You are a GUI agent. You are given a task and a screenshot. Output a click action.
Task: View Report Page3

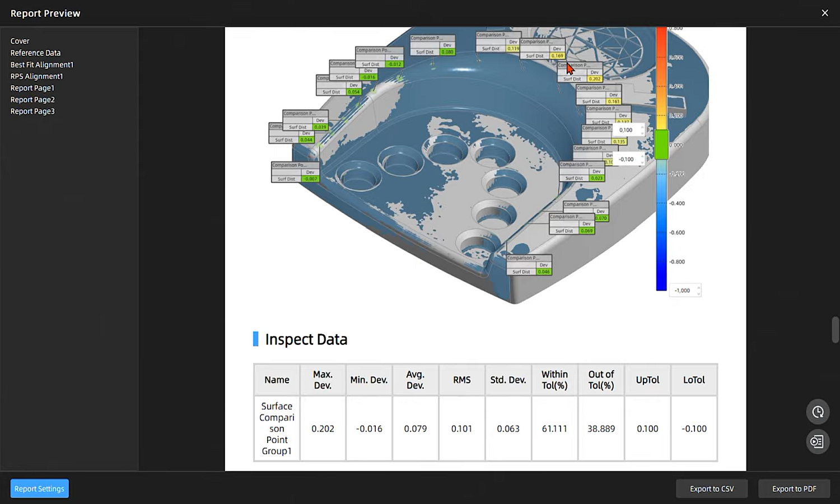pos(32,111)
